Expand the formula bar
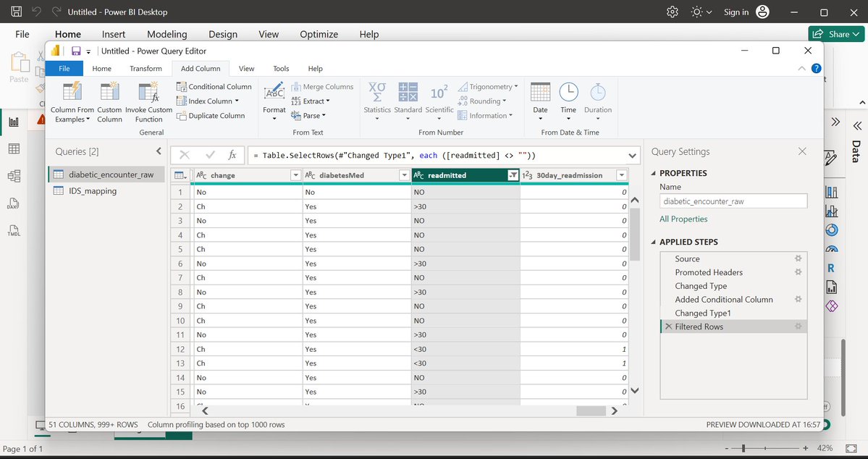 click(632, 156)
